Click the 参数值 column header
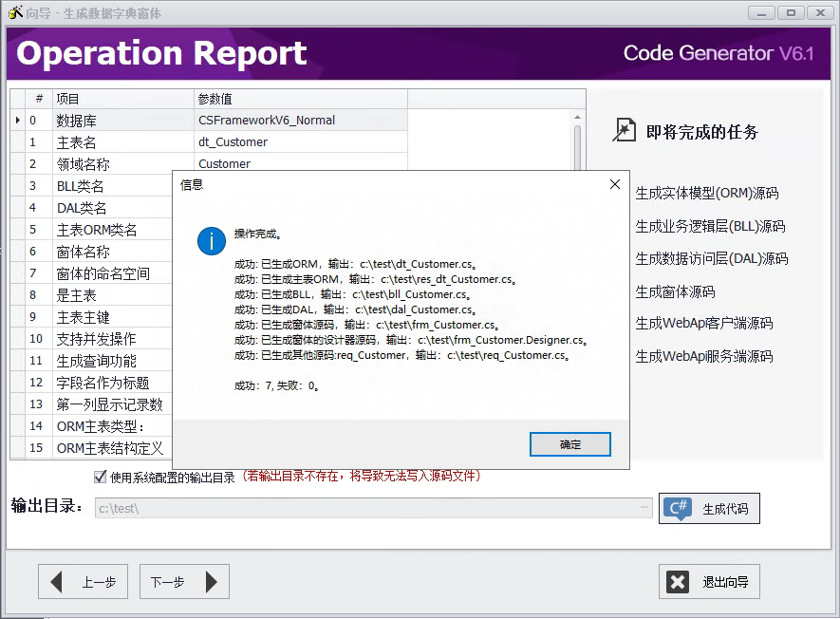Viewport: 840px width, 619px height. pyautogui.click(x=301, y=99)
